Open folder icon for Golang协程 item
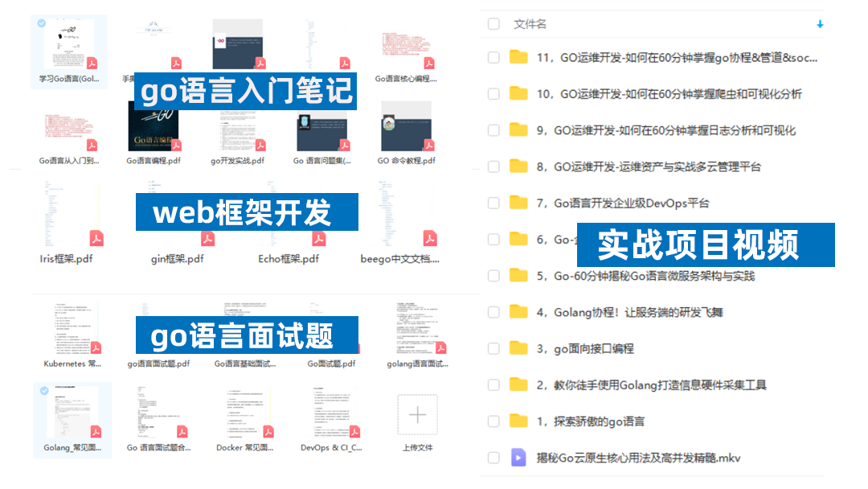The height and width of the screenshot is (489, 868). pos(518,312)
